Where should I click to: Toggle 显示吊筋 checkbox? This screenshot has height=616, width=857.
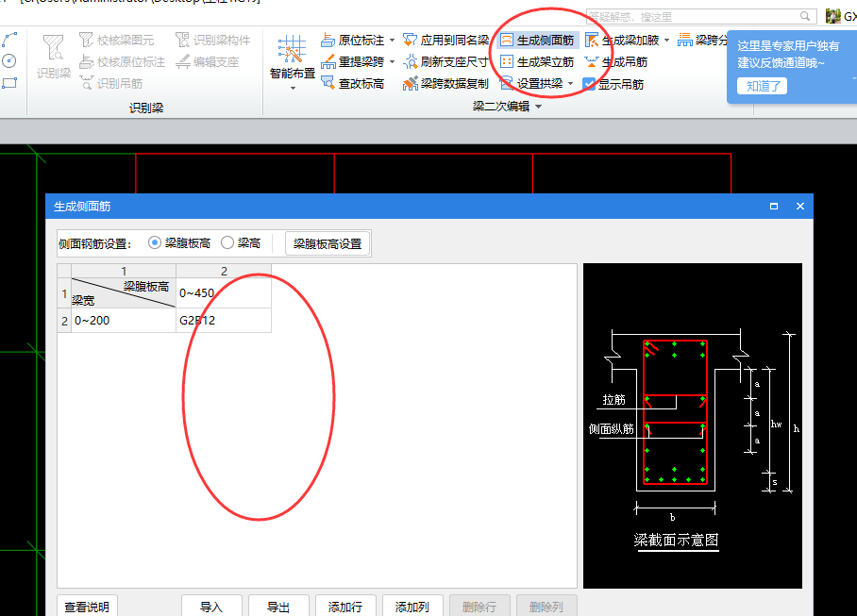589,84
